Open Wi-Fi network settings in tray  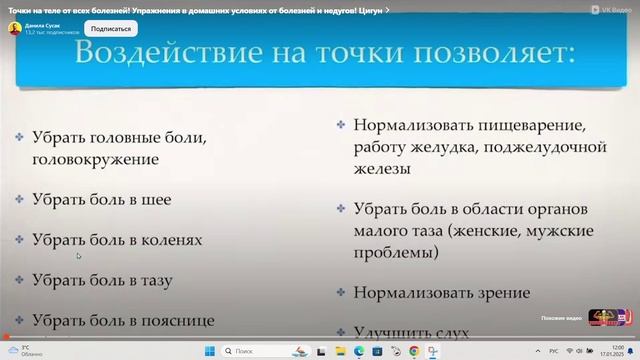pos(570,351)
